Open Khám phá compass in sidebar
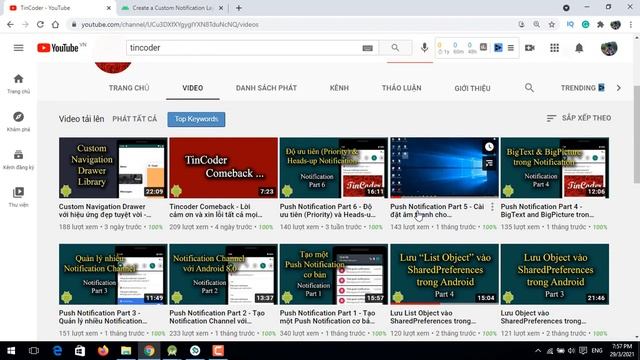This screenshot has height=360, width=640. click(x=18, y=122)
